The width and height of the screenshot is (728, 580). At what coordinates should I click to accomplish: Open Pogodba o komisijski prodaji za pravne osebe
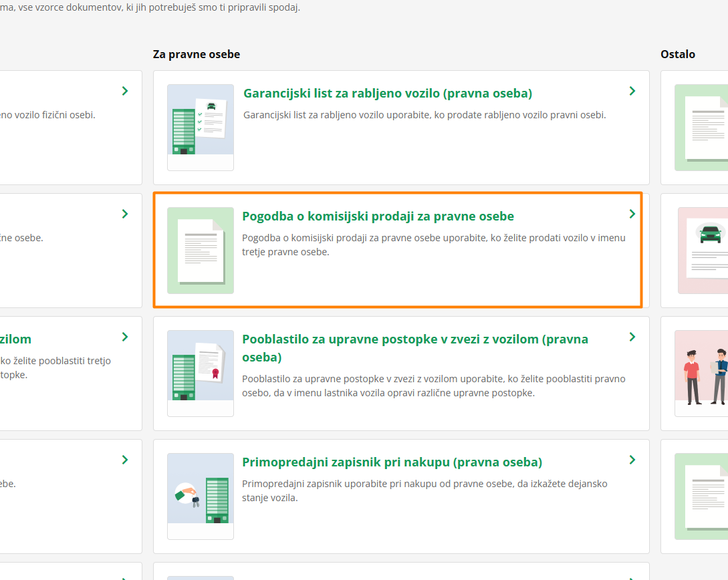tap(378, 216)
